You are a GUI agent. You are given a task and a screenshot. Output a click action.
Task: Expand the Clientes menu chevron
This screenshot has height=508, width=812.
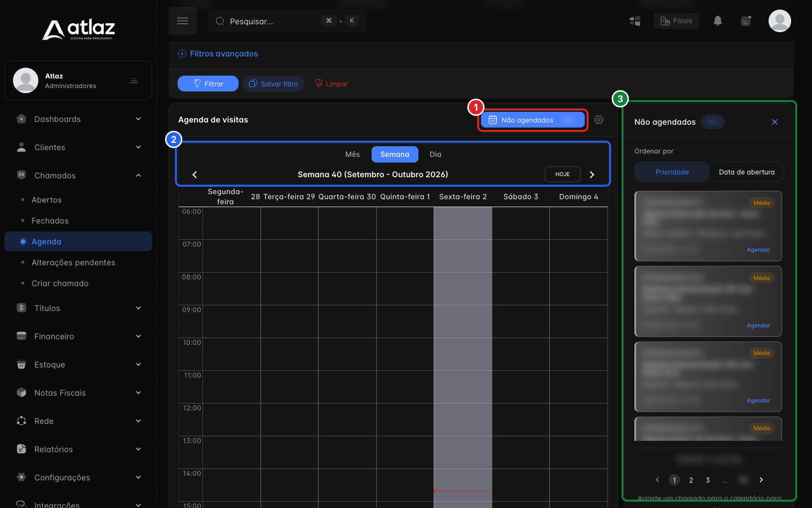139,147
